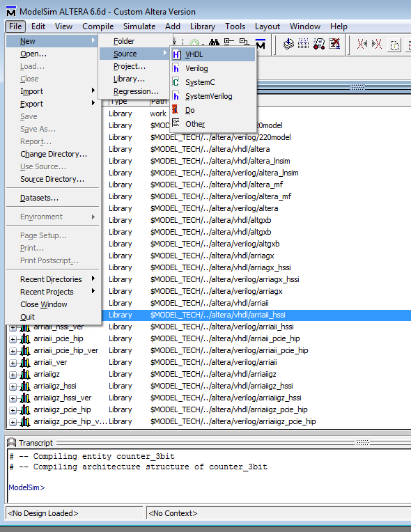Viewport: 411px width, 532px height.
Task: Expand the arriaii_hssi_ver library node
Action: pos(13,328)
